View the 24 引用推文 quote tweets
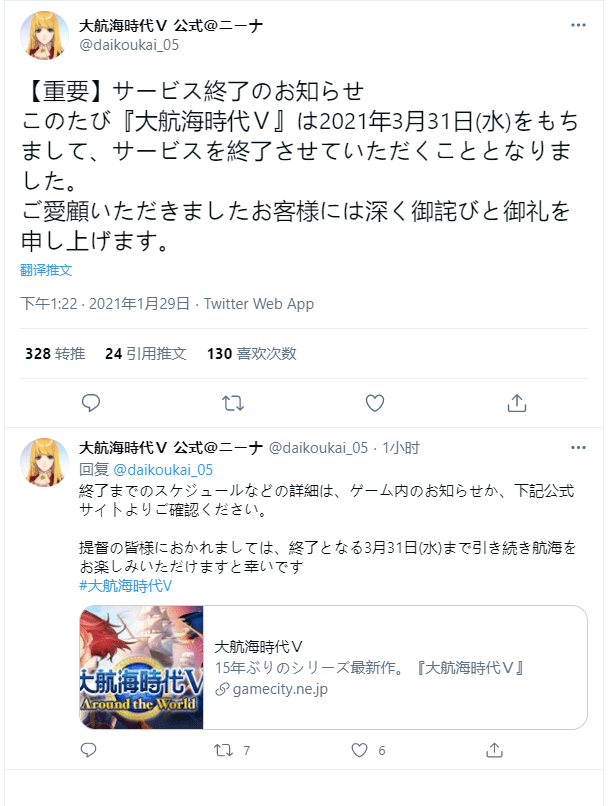Viewport: 608px width, 806px height. pyautogui.click(x=145, y=354)
